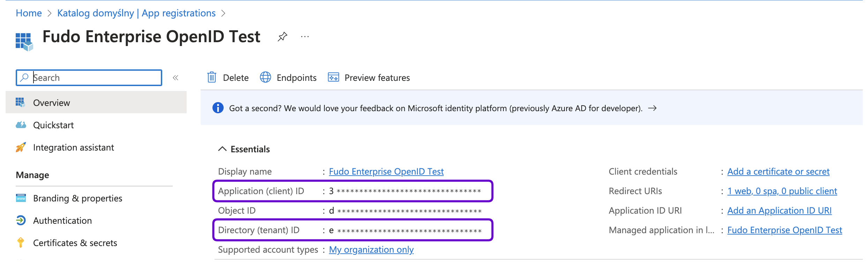Collapse the sidebar with double-chevron icon
868x268 pixels.
tap(175, 78)
